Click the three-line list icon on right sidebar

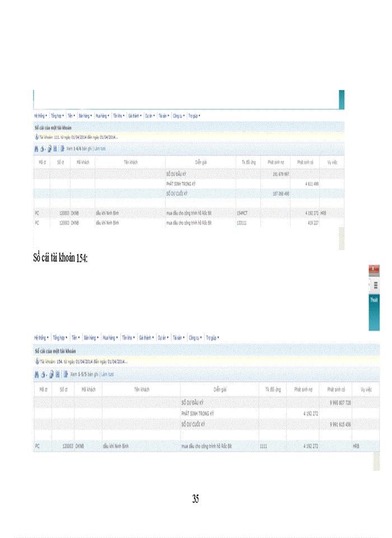pos(376,285)
